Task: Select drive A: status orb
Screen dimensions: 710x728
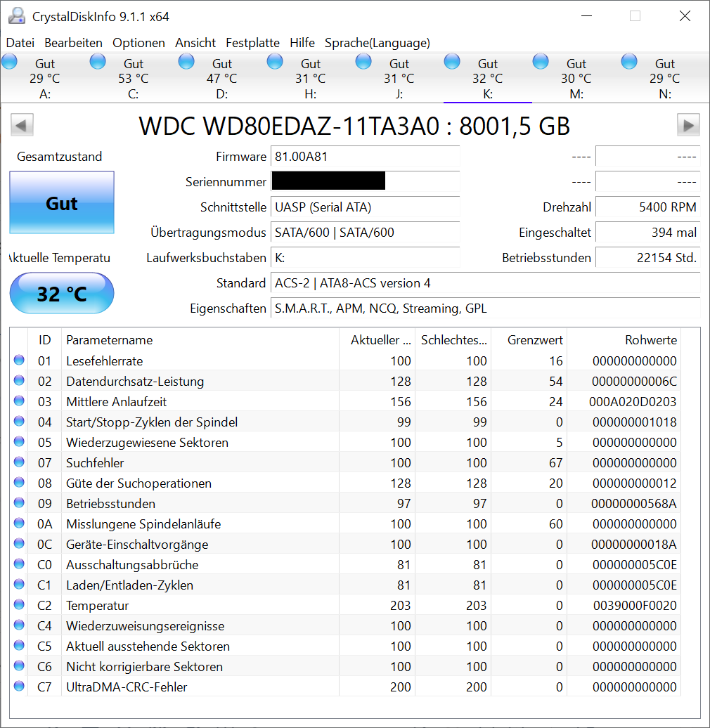Action: (x=9, y=61)
